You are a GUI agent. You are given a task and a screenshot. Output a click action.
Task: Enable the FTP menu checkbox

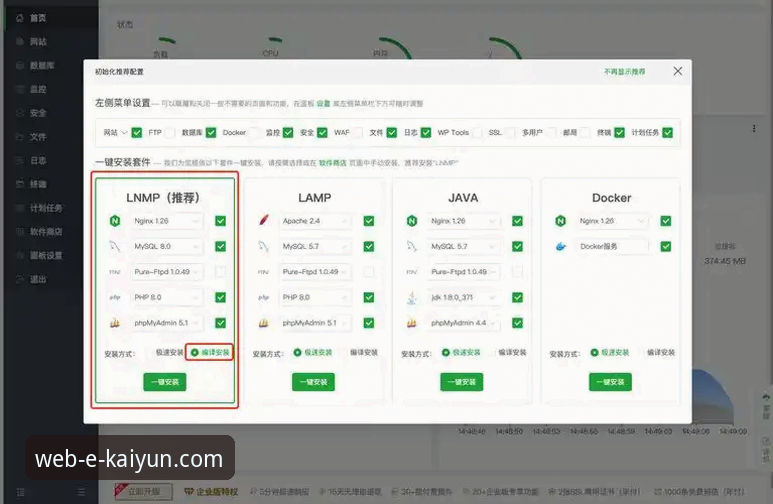170,133
